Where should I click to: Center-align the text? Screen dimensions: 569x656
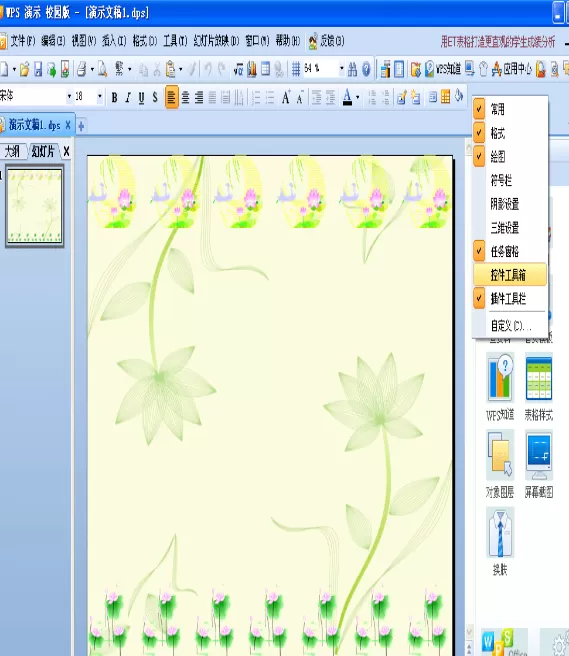pyautogui.click(x=185, y=97)
